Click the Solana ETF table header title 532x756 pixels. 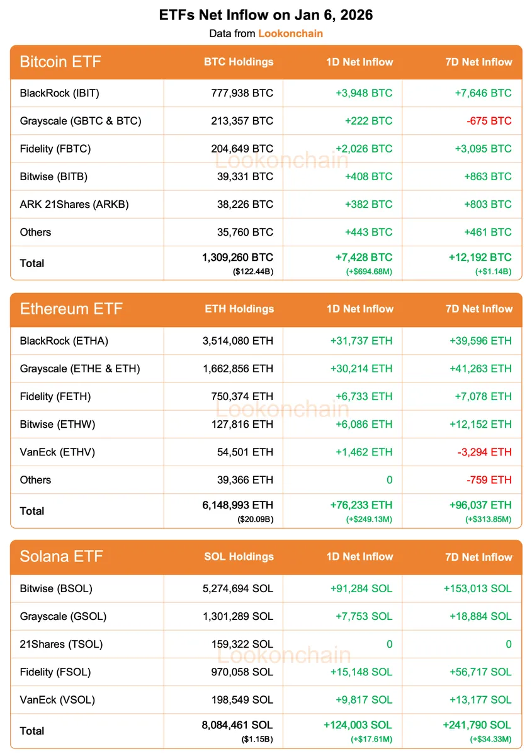[61, 556]
